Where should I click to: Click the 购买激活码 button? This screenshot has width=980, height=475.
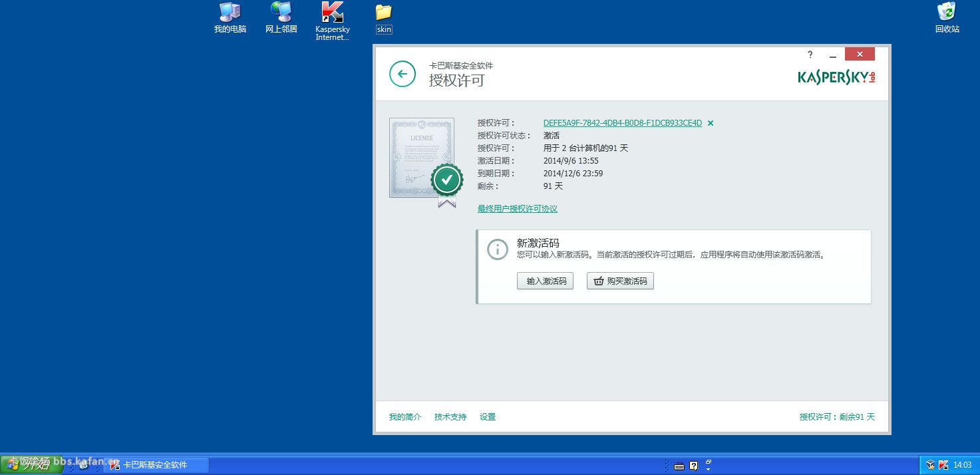pos(621,281)
